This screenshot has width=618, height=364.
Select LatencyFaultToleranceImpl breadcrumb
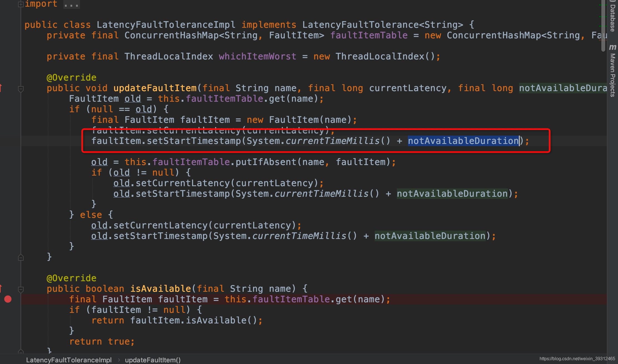[69, 360]
